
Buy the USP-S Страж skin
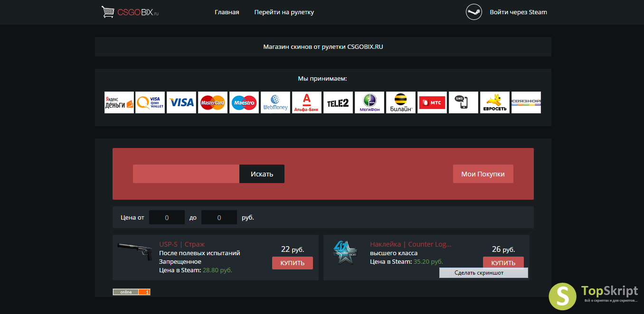(293, 263)
